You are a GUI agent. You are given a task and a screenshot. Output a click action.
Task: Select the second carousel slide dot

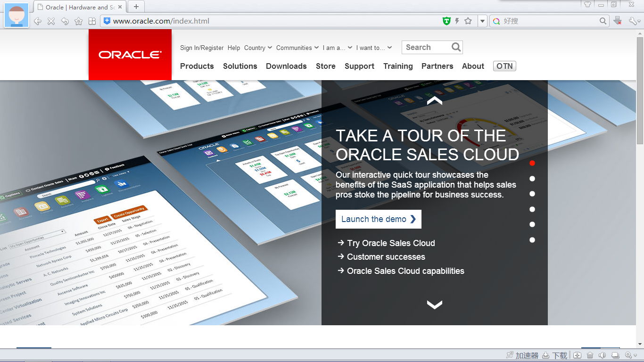[x=532, y=179]
